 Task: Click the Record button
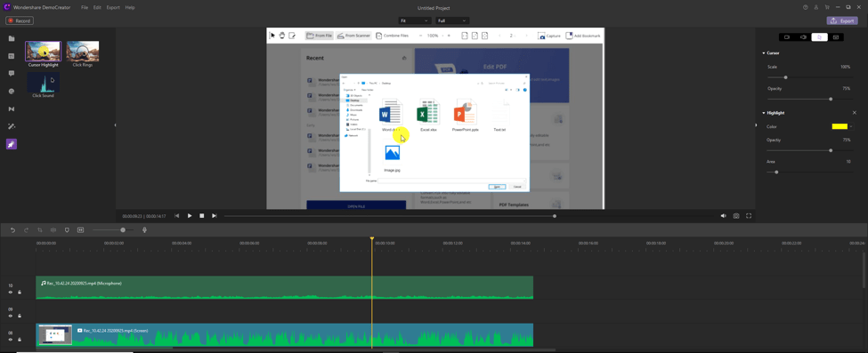[20, 20]
